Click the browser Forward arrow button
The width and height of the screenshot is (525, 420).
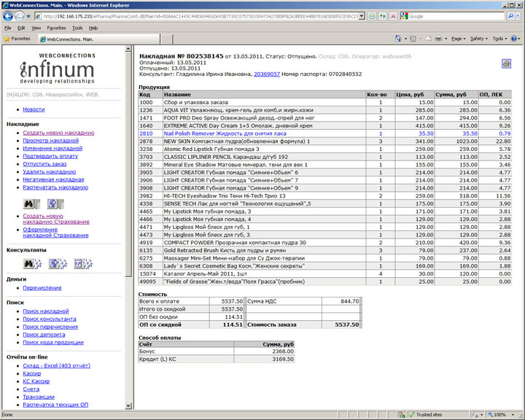tap(20, 16)
